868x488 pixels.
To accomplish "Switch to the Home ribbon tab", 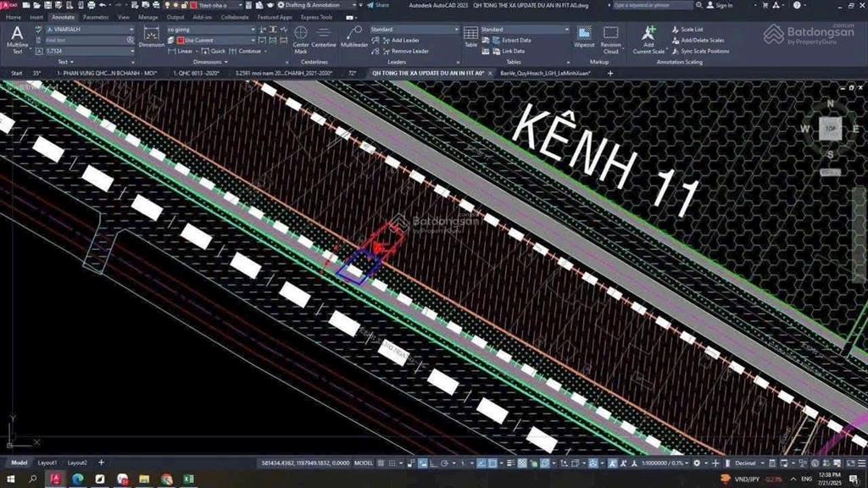I will coord(14,17).
